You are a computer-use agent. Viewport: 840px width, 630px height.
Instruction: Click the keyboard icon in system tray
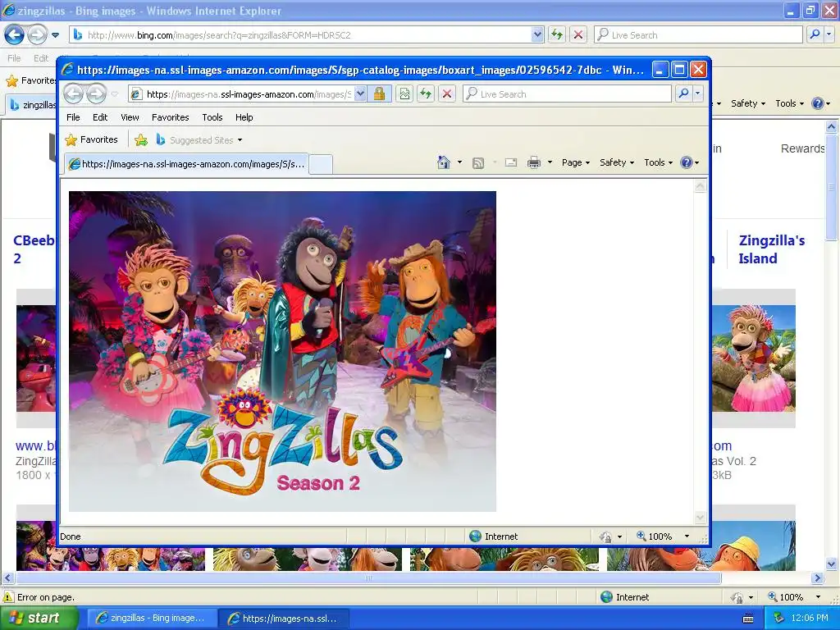pyautogui.click(x=748, y=619)
